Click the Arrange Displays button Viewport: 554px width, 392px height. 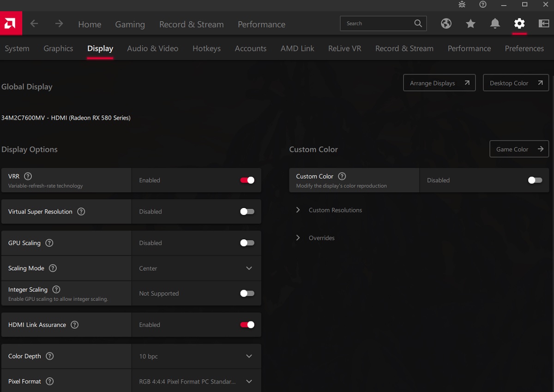(440, 83)
